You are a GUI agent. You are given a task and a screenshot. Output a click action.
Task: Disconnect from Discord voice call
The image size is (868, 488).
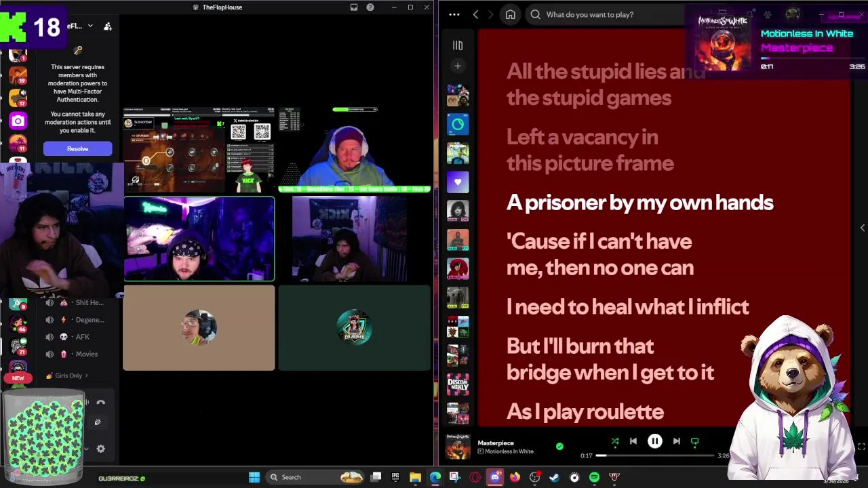click(100, 402)
